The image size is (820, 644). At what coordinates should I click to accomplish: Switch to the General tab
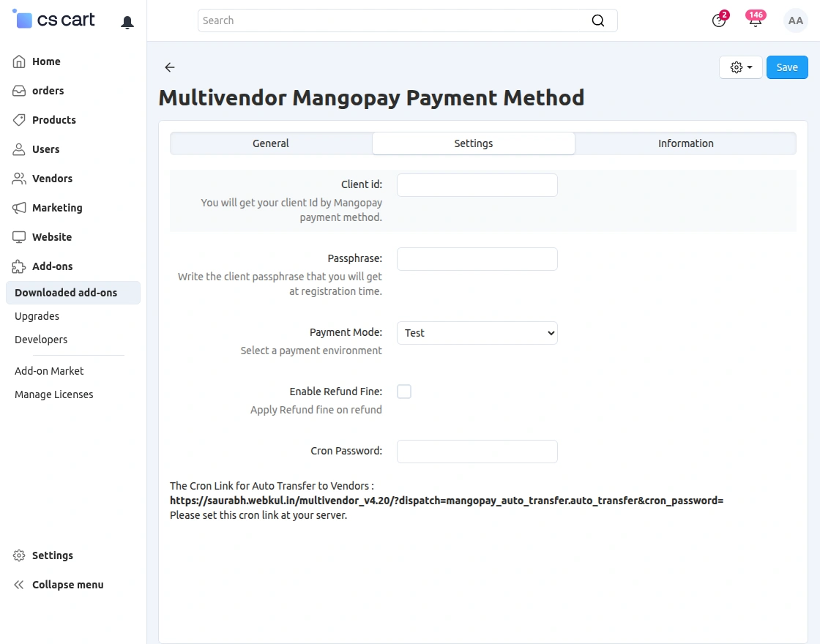271,143
